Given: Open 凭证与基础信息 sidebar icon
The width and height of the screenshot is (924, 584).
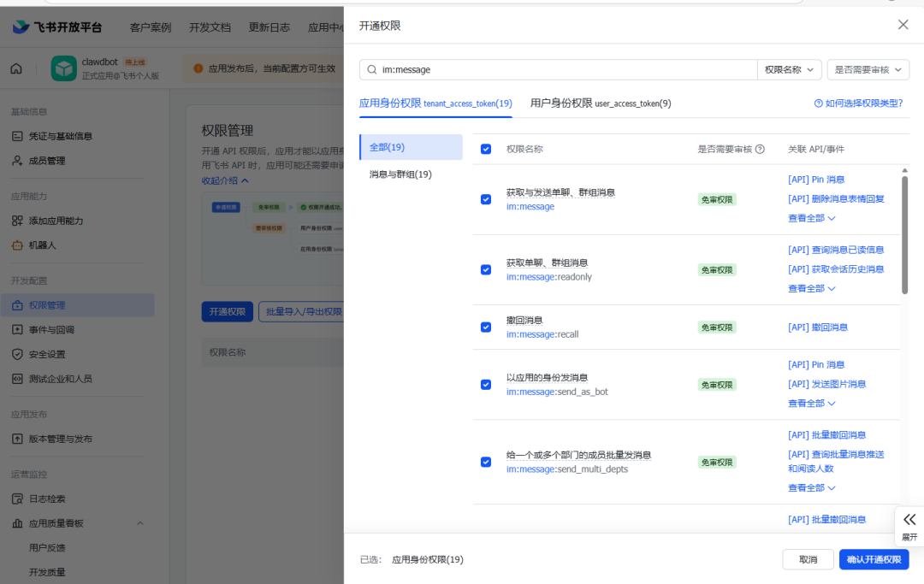Looking at the screenshot, I should point(17,136).
